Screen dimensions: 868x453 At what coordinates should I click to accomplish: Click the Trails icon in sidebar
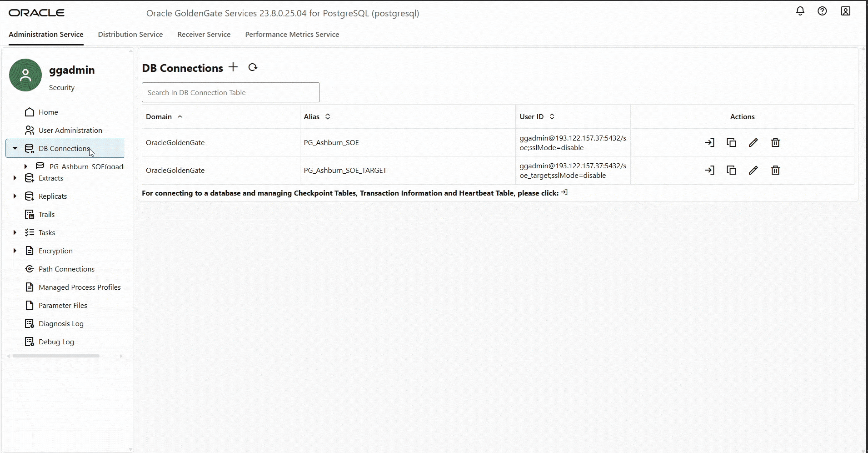(x=30, y=214)
